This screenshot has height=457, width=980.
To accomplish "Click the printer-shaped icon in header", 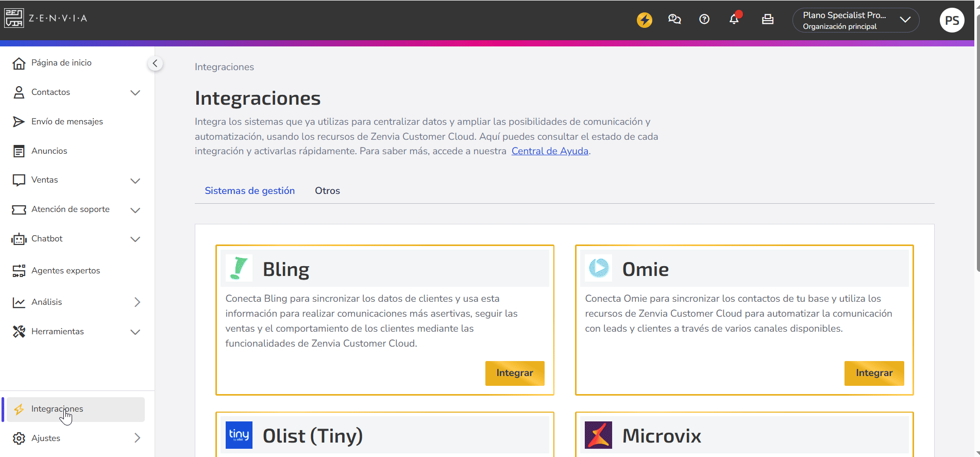I will (768, 20).
